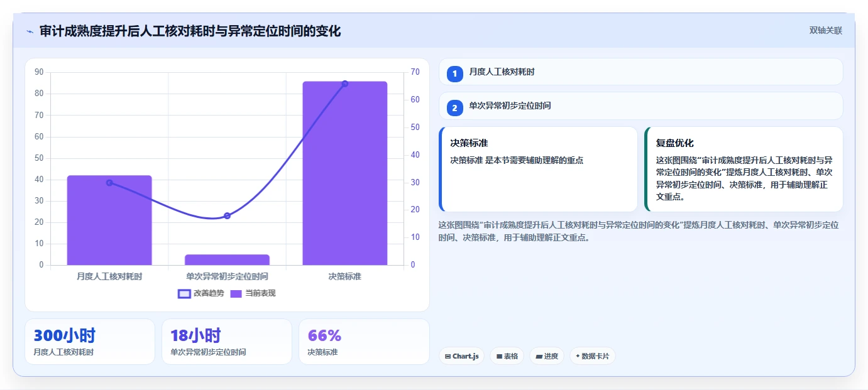
Task: Open the 复盘优化 info card
Action: click(x=744, y=169)
